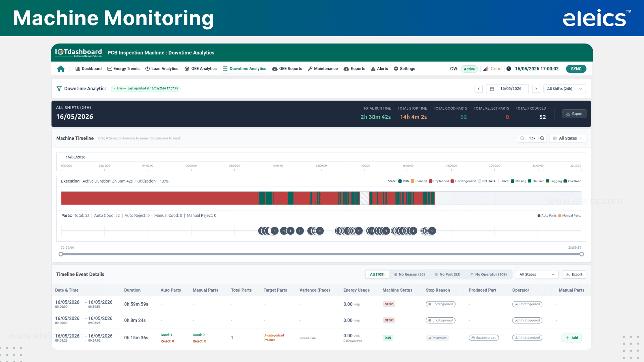The image size is (644, 362).
Task: Click the Downtime Analytics filter funnel icon
Action: point(59,88)
